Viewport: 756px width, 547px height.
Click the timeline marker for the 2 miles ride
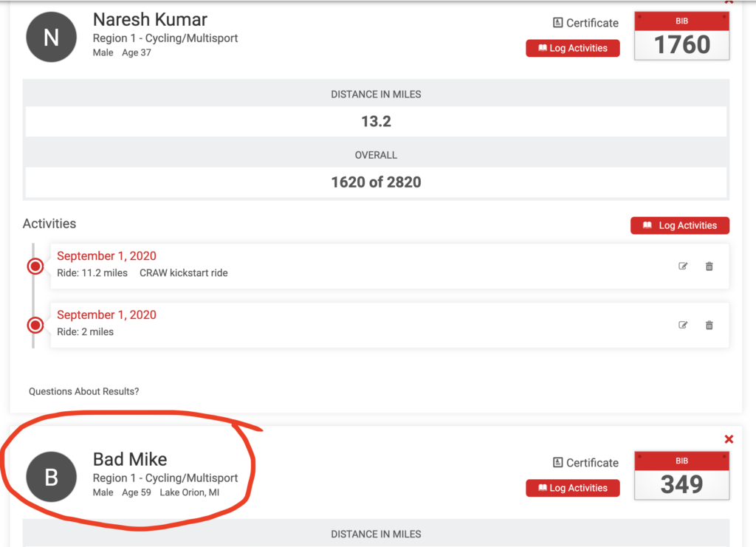(35, 325)
